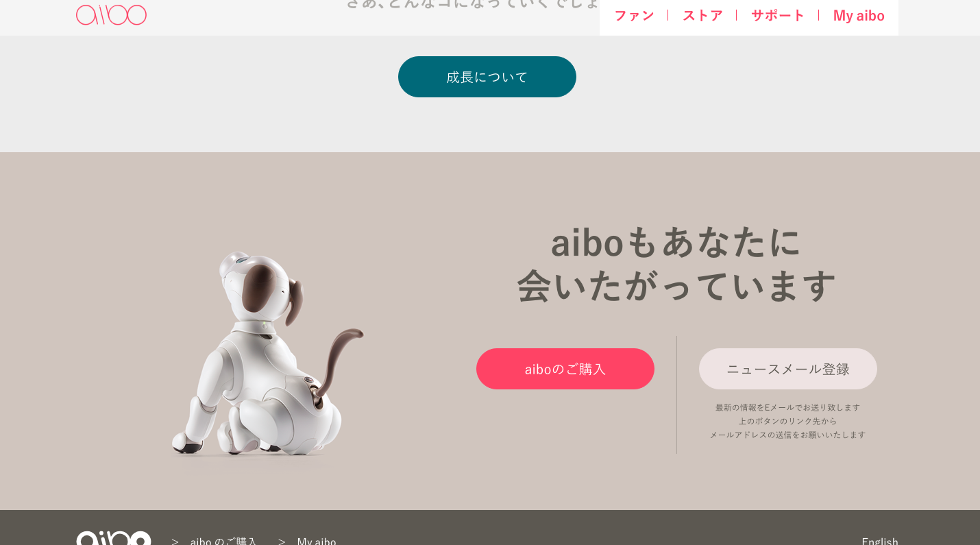Click the white aibo logo in footer

pyautogui.click(x=113, y=538)
